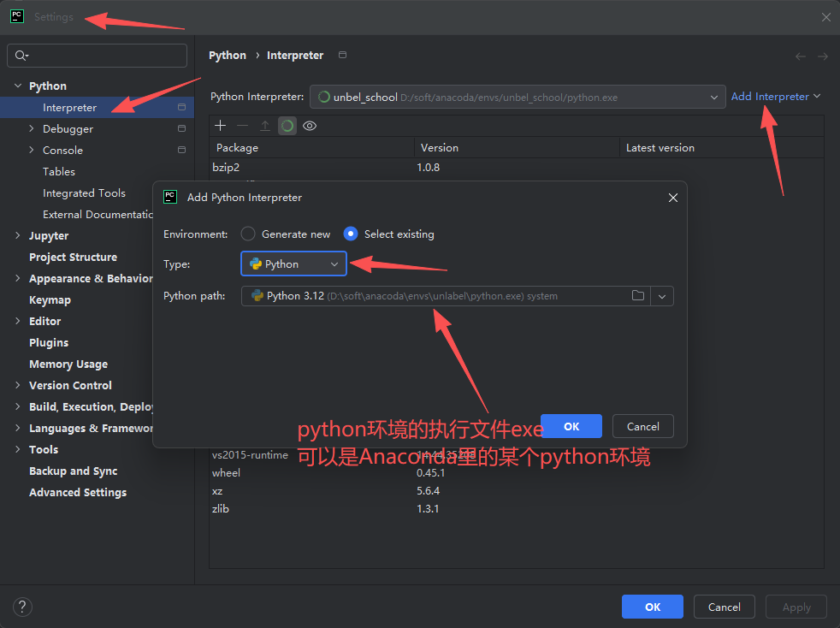
Task: Click OK in the Settings window
Action: [x=653, y=607]
